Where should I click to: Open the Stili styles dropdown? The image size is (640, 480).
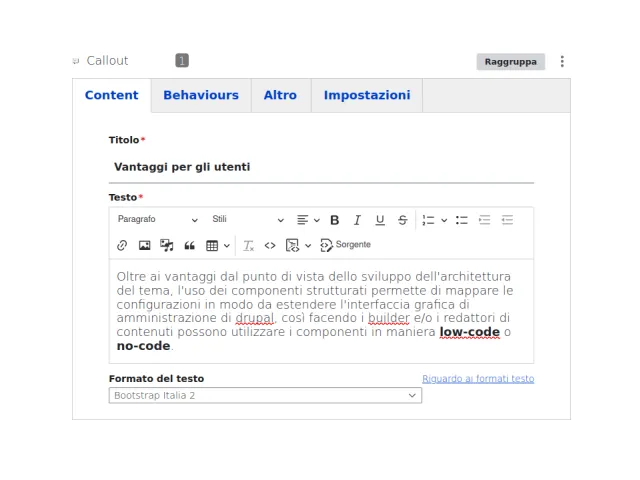[x=248, y=220]
